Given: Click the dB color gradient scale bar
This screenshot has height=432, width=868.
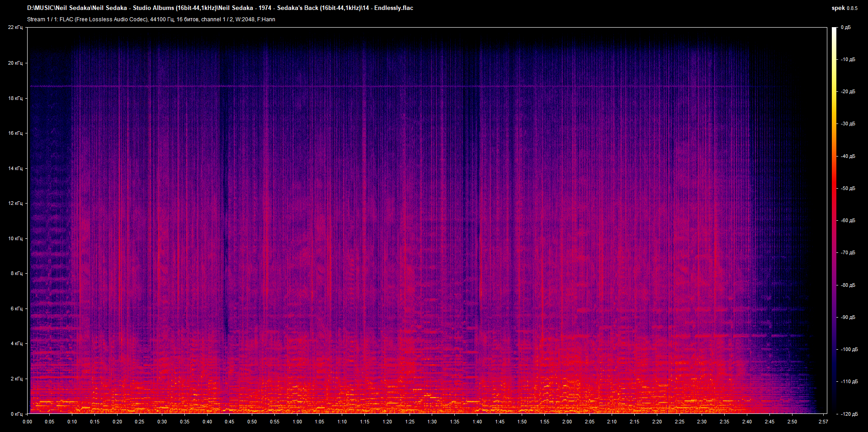Looking at the screenshot, I should (x=835, y=221).
